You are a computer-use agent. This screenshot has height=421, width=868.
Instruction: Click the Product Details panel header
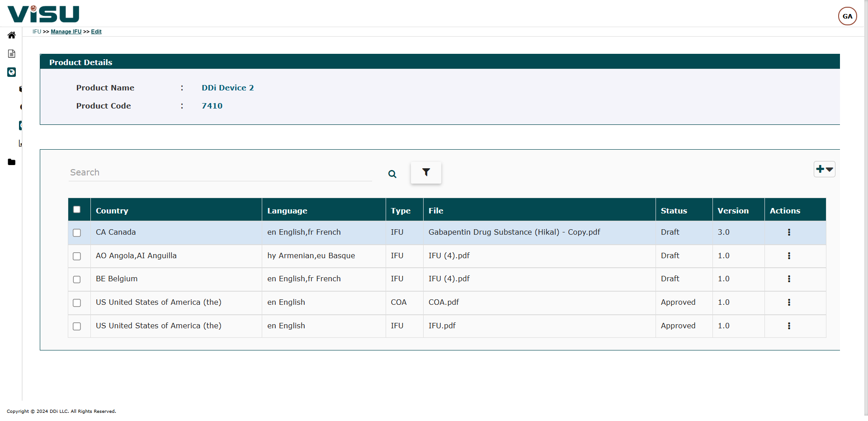click(x=440, y=61)
